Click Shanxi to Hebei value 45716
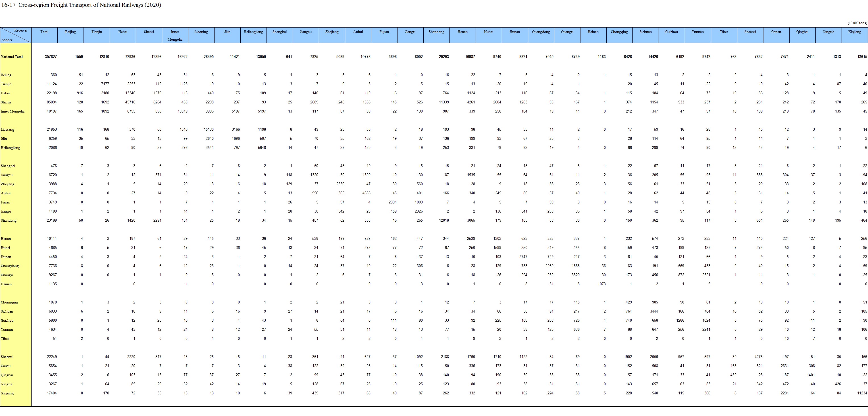Viewport: 868px width, 416px height. coord(130,103)
